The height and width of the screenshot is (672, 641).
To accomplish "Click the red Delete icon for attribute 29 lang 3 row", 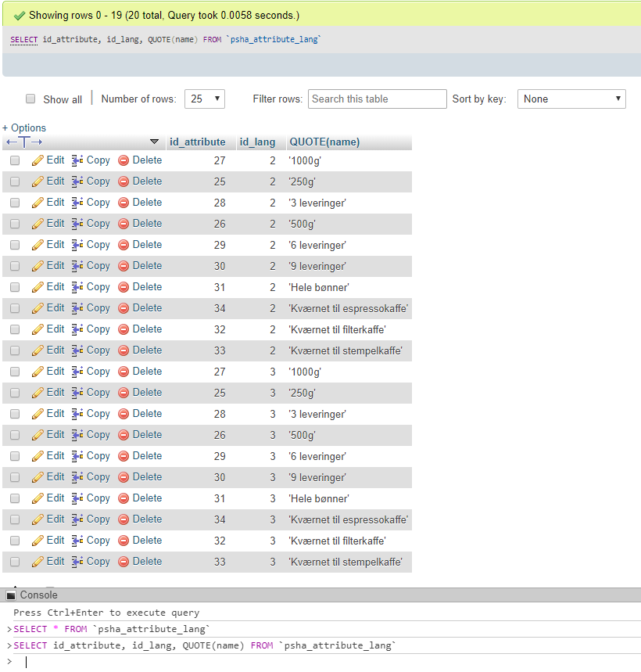I will [x=124, y=456].
